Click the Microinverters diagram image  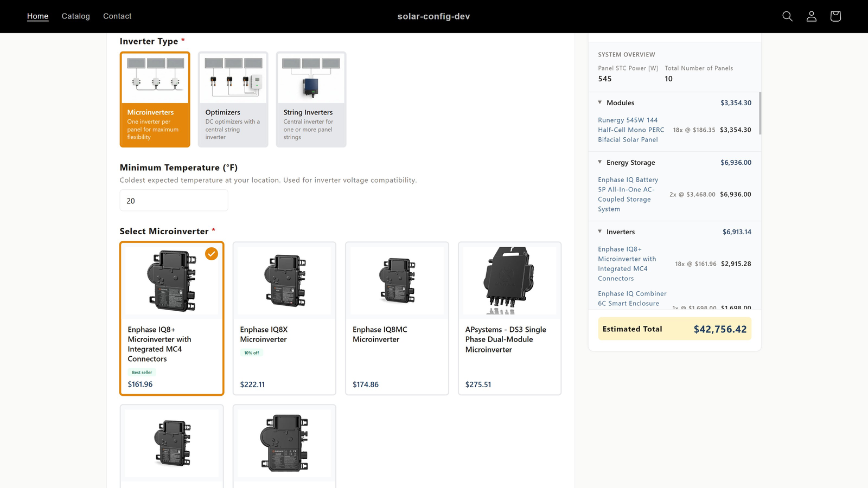click(x=155, y=78)
